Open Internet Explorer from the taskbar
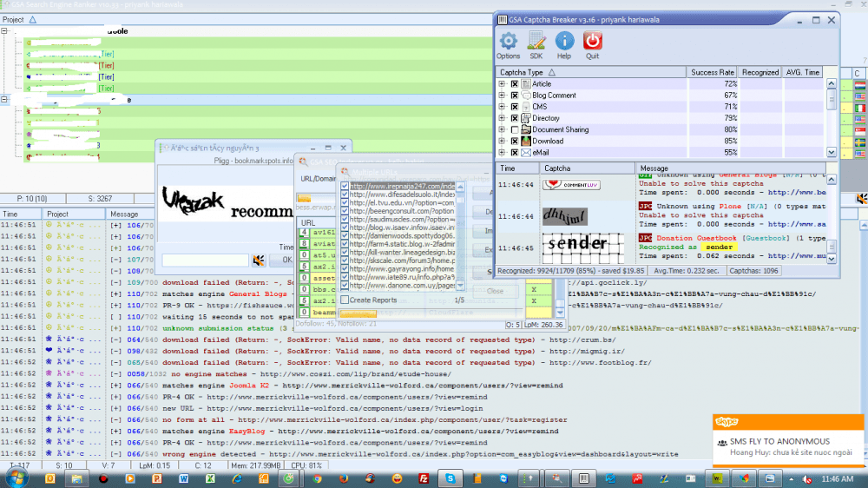 click(237, 478)
